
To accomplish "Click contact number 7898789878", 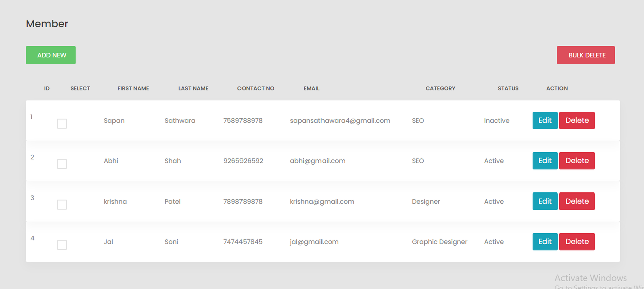I will [243, 201].
